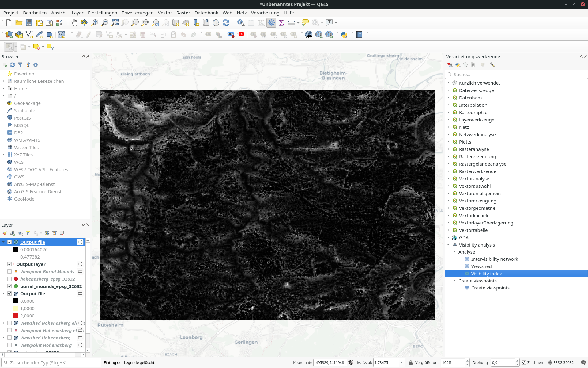Click the locator search bar Strg+K
This screenshot has height=368, width=588.
pyautogui.click(x=51, y=362)
